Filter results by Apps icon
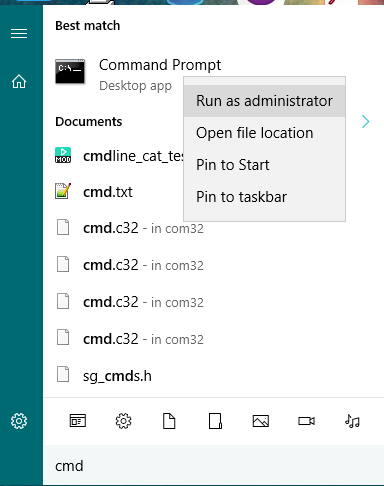Screen dimensions: 384x486 point(78,421)
